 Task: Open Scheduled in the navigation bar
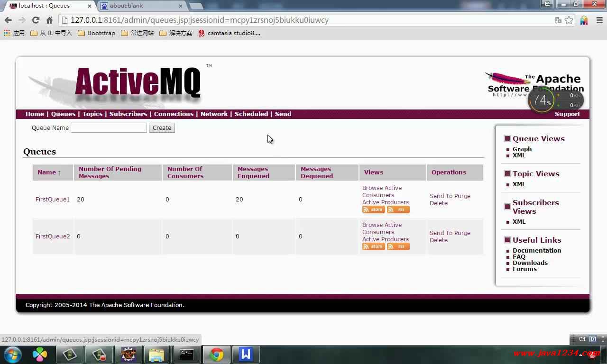[x=251, y=114]
